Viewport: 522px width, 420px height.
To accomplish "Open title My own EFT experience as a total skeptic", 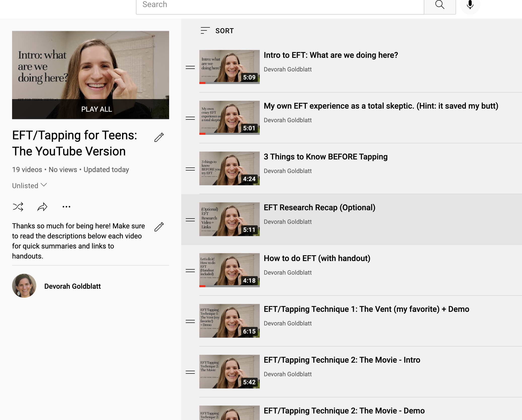I will click(381, 106).
